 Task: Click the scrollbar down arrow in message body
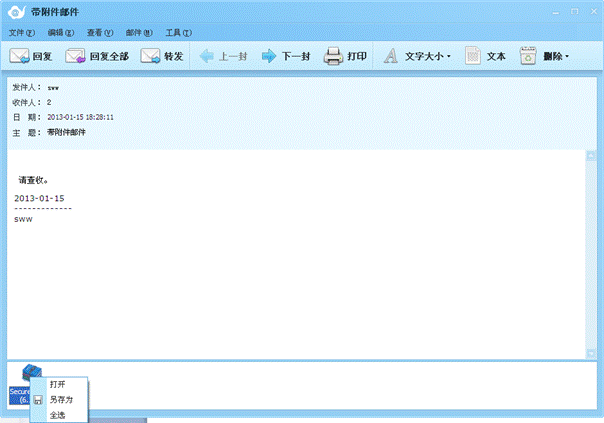coord(591,352)
